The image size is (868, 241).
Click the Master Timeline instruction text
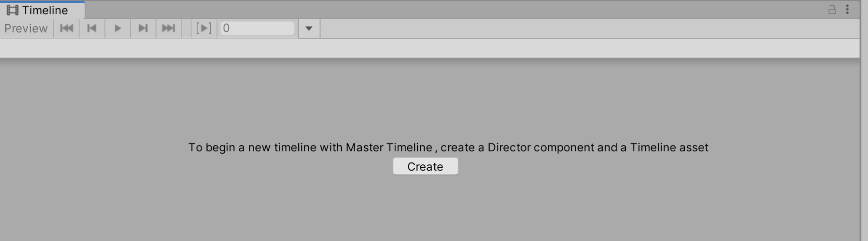point(448,147)
